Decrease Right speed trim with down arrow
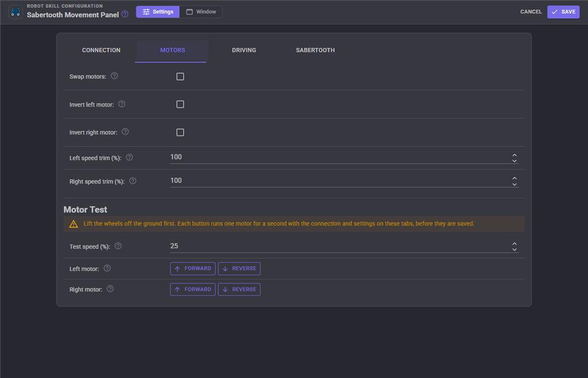This screenshot has width=588, height=378. point(514,184)
